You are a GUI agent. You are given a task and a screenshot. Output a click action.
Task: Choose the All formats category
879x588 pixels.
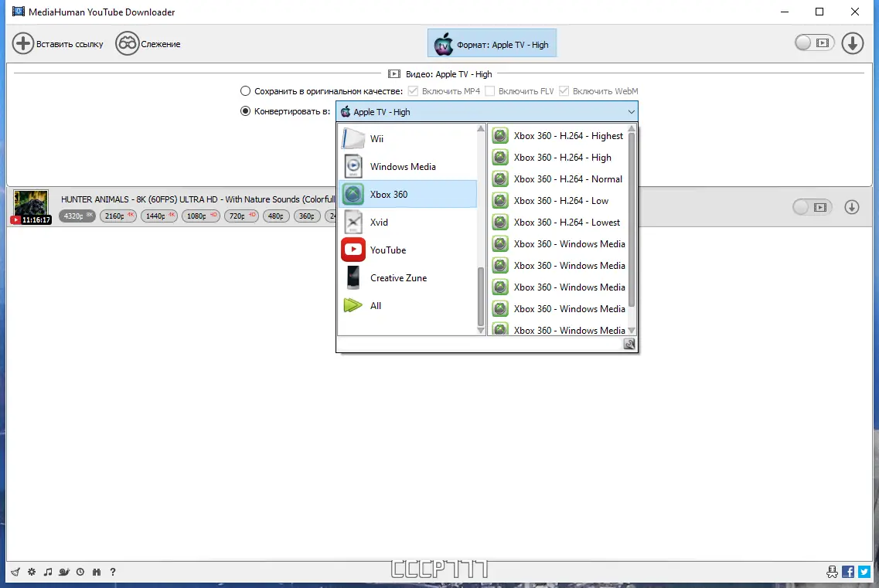(x=407, y=305)
